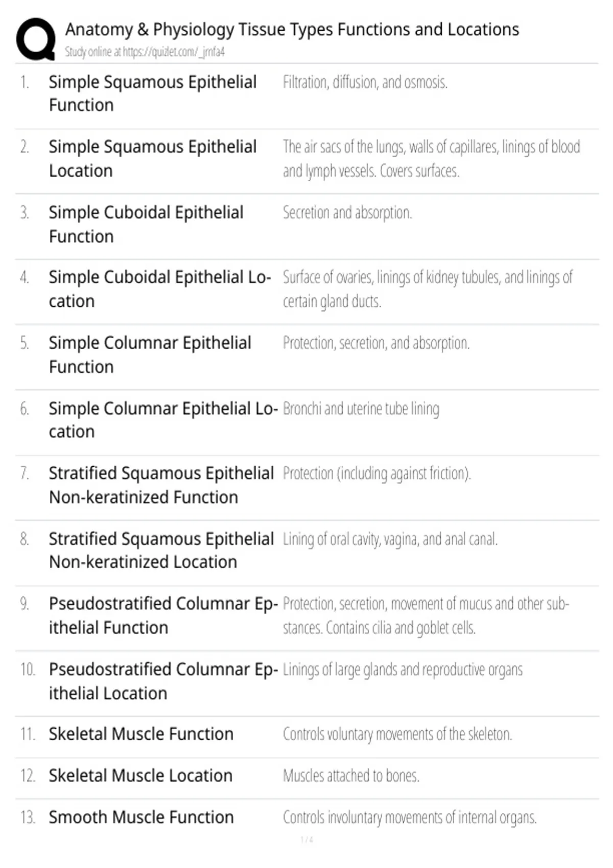Select term 'Simple Columnar Epithelial Function'
The image size is (613, 868).
tap(150, 354)
